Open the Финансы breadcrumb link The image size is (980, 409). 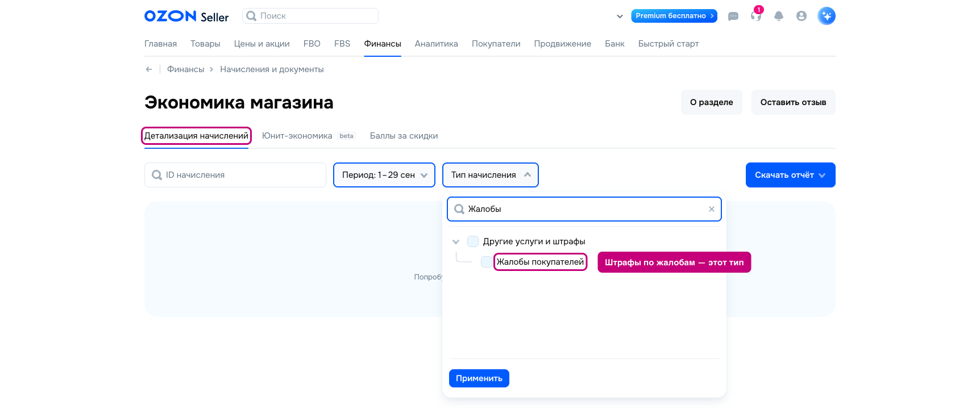185,69
